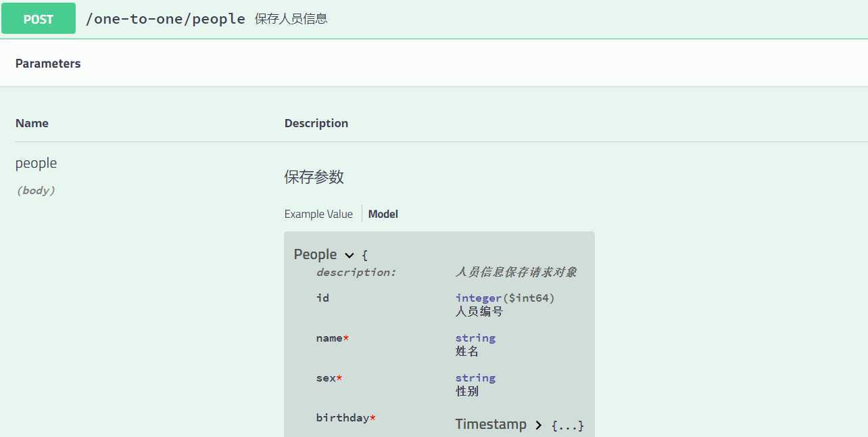Click the people body parameter name
This screenshot has width=868, height=437.
pos(36,163)
